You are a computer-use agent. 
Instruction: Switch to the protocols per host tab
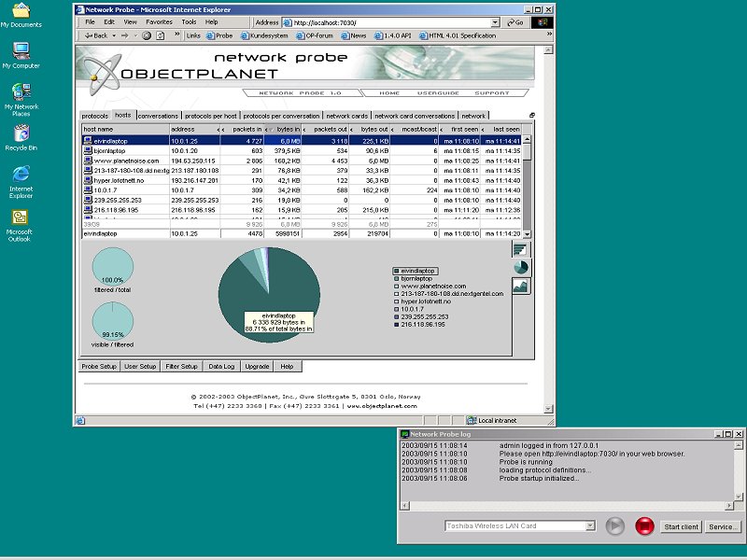[x=211, y=116]
